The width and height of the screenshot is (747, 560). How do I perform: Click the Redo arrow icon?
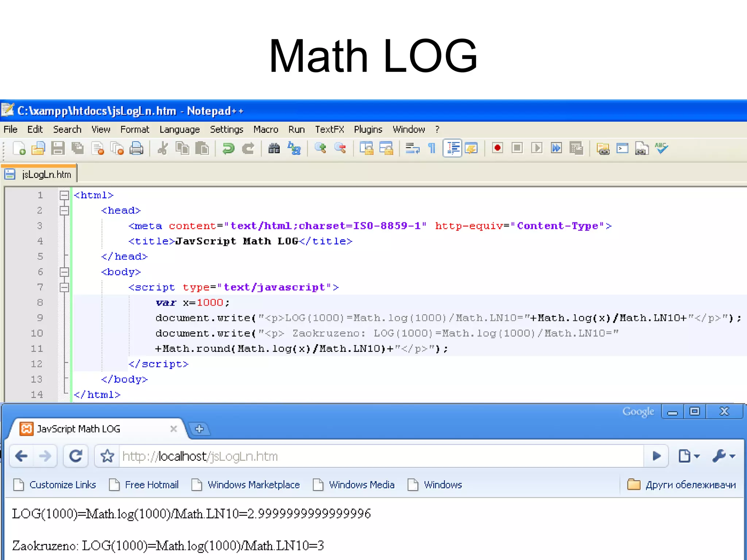click(248, 148)
